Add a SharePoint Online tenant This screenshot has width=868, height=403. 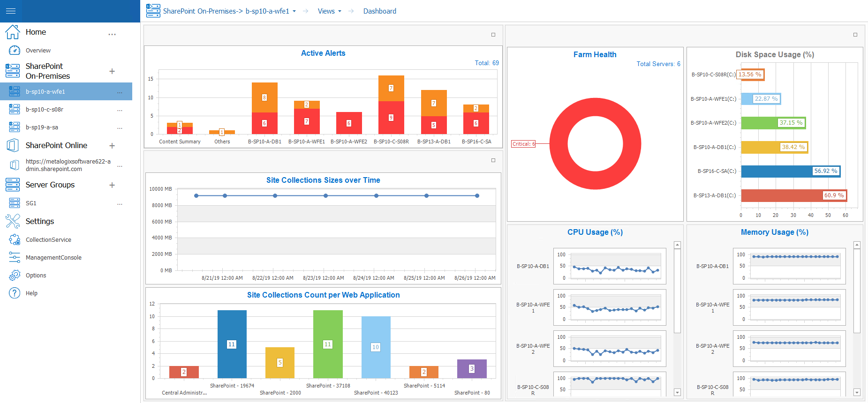point(112,146)
